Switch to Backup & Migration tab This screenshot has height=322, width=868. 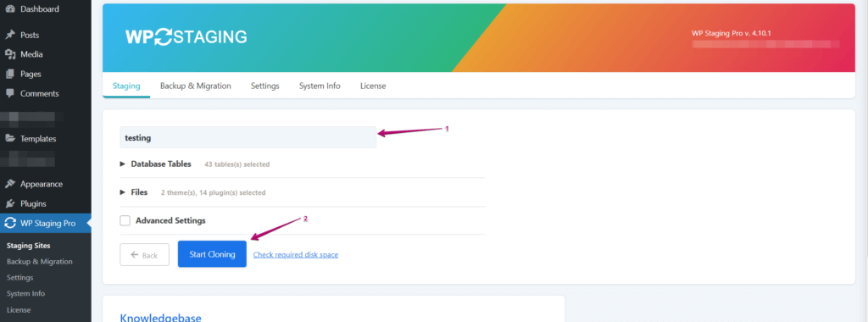196,86
